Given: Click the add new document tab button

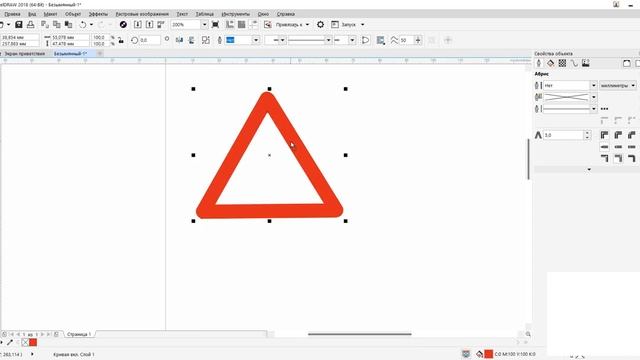Looking at the screenshot, I should tap(100, 53).
